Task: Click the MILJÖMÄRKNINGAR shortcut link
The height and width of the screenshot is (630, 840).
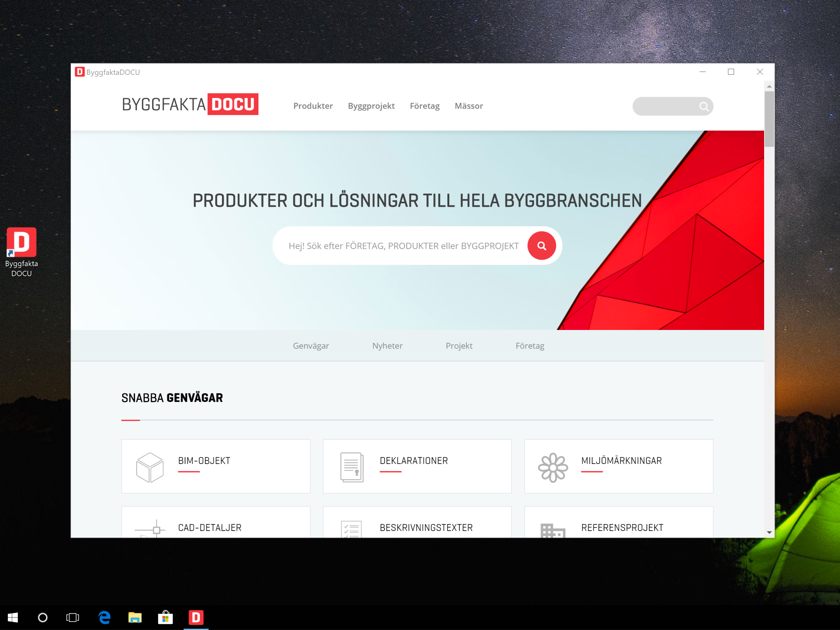Action: [x=621, y=461]
